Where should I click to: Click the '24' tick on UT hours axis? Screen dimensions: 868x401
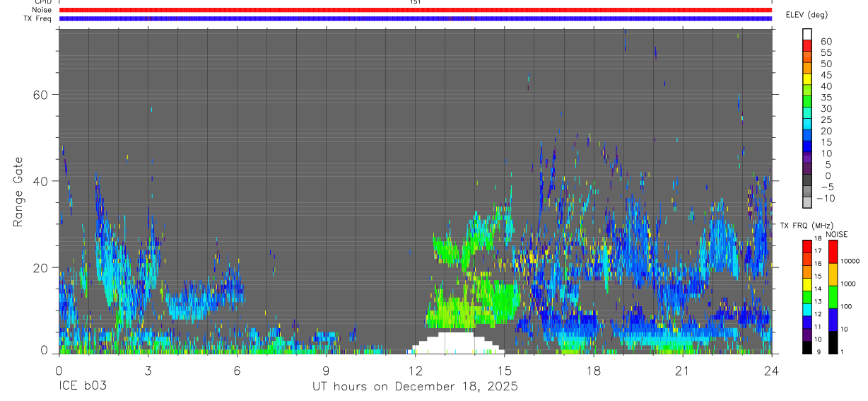click(771, 370)
